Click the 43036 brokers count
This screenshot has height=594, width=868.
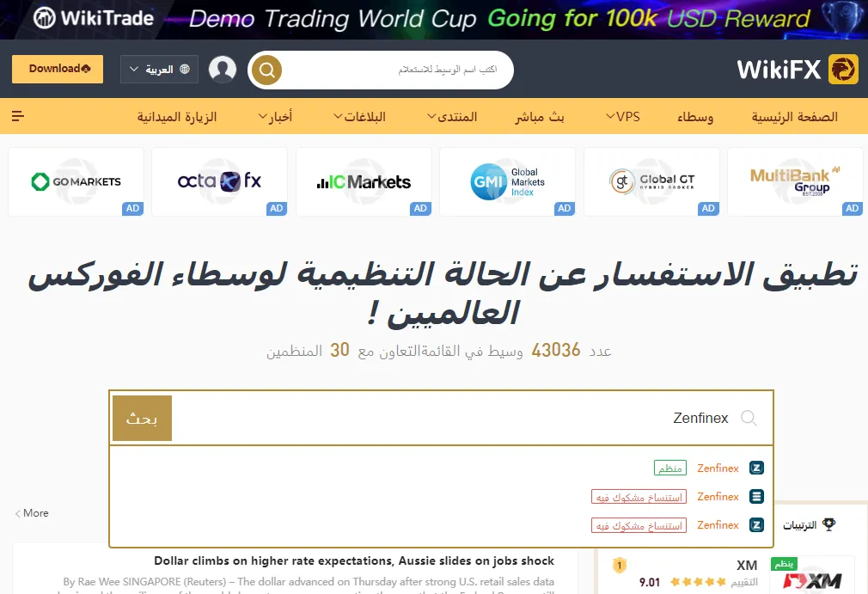point(556,350)
